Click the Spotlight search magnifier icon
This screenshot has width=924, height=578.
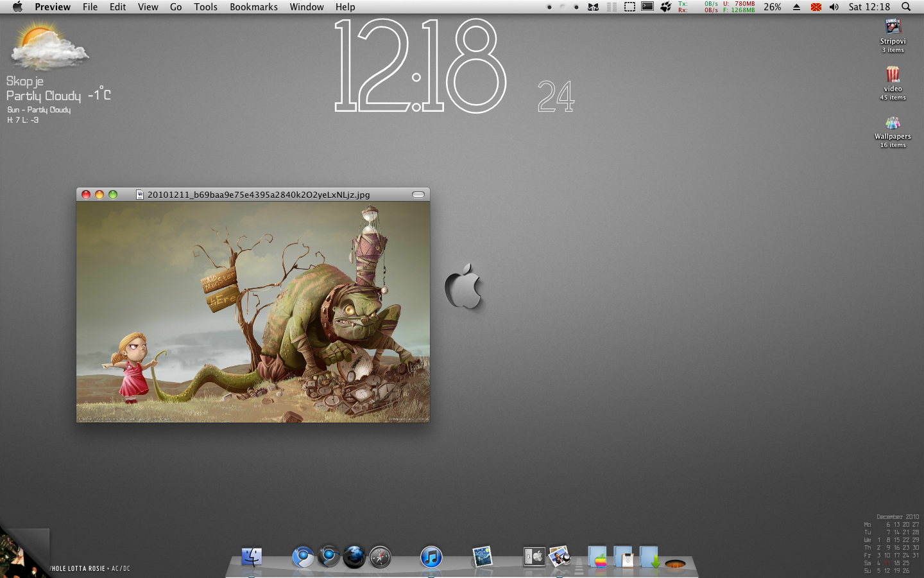tap(906, 7)
